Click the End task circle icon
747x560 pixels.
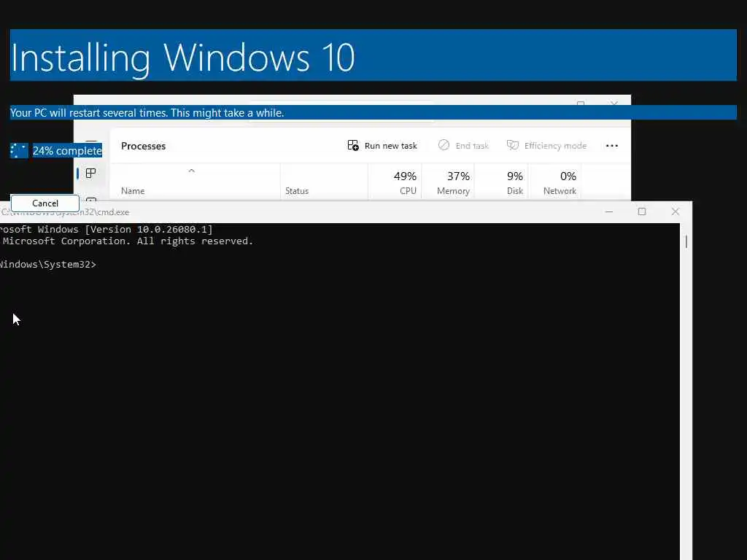click(444, 145)
